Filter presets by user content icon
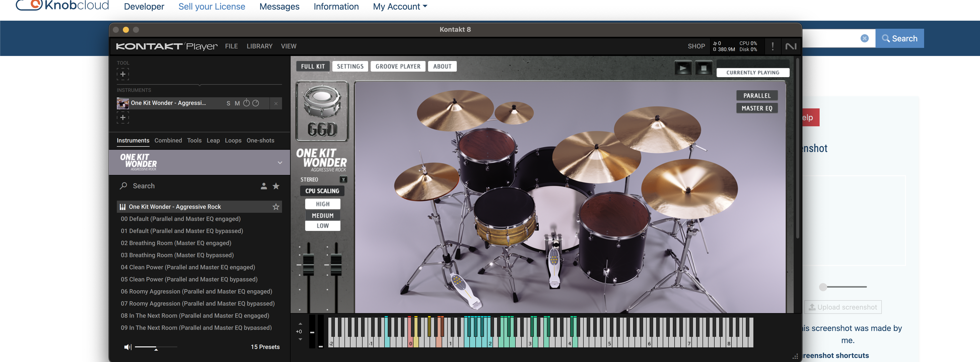The image size is (980, 362). tap(264, 186)
